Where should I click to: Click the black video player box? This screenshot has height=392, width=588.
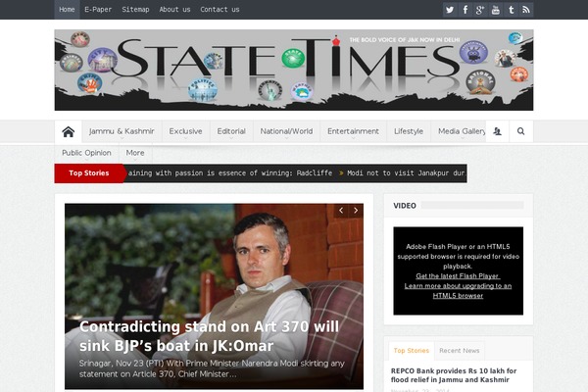coord(459,270)
